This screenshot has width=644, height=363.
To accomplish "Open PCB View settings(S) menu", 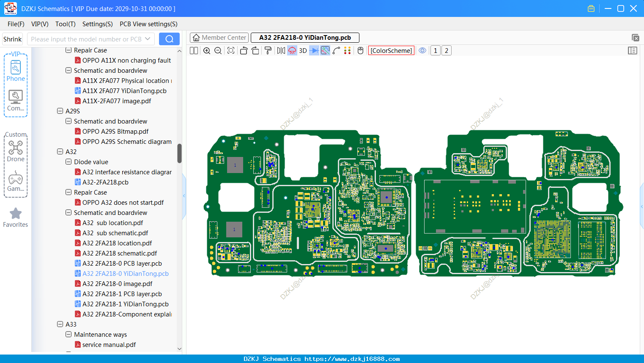I will tap(148, 24).
